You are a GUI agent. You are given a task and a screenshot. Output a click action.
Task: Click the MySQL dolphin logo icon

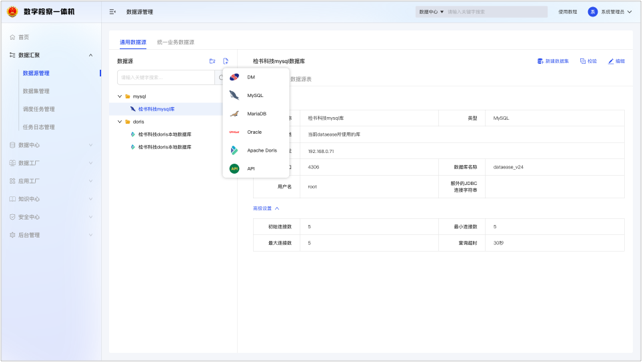pyautogui.click(x=234, y=95)
